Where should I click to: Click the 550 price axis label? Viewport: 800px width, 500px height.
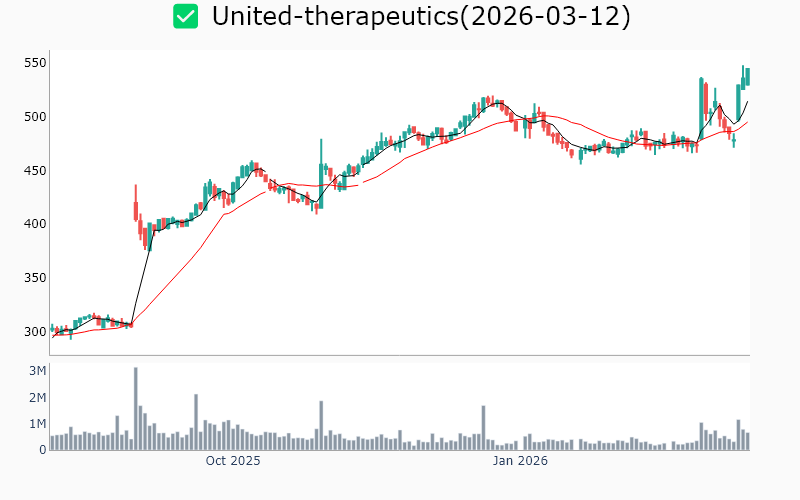pyautogui.click(x=36, y=63)
